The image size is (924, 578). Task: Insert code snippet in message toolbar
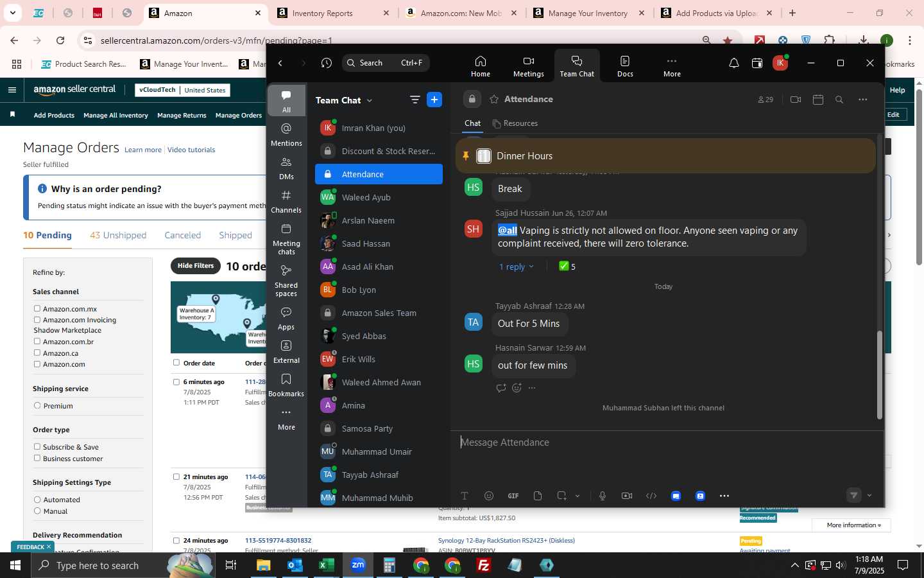[651, 496]
